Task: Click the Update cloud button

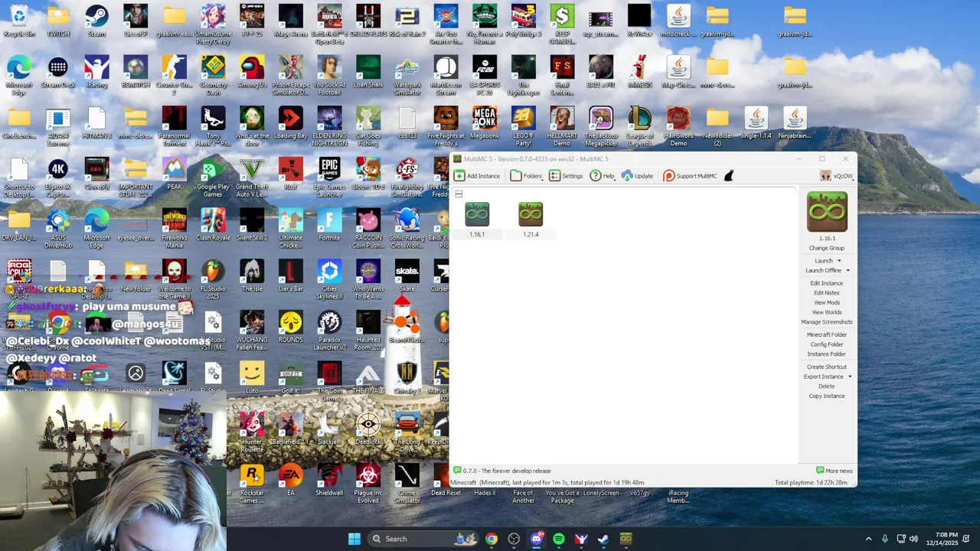Action: click(x=637, y=176)
